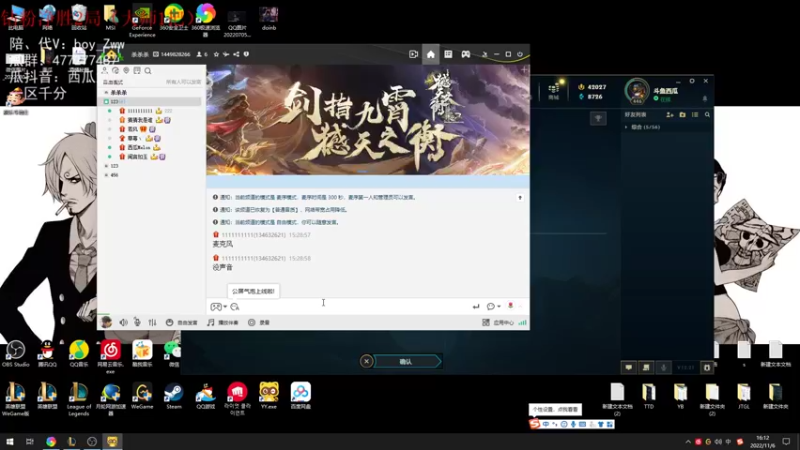
Task: Click search icon in League friends list
Action: [707, 115]
